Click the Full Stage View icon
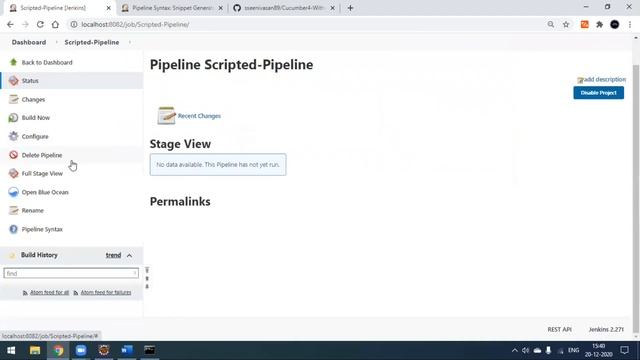Screen dimensions: 640x360 tap(13, 173)
